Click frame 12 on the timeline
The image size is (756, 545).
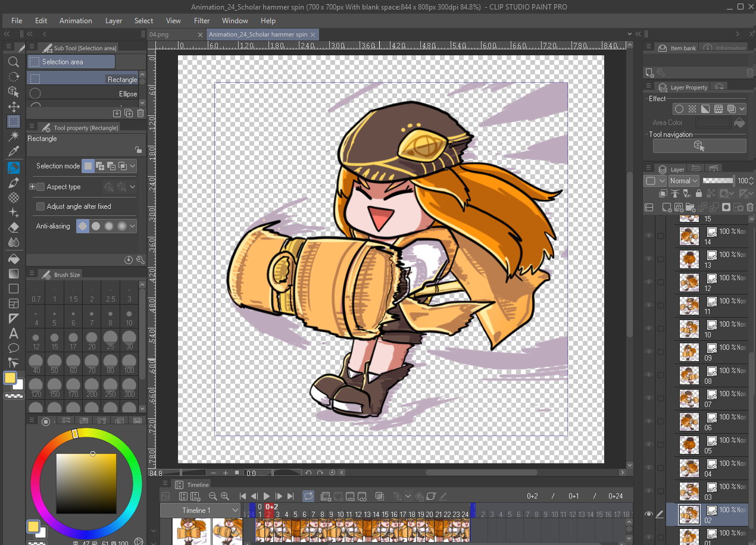pos(349,515)
